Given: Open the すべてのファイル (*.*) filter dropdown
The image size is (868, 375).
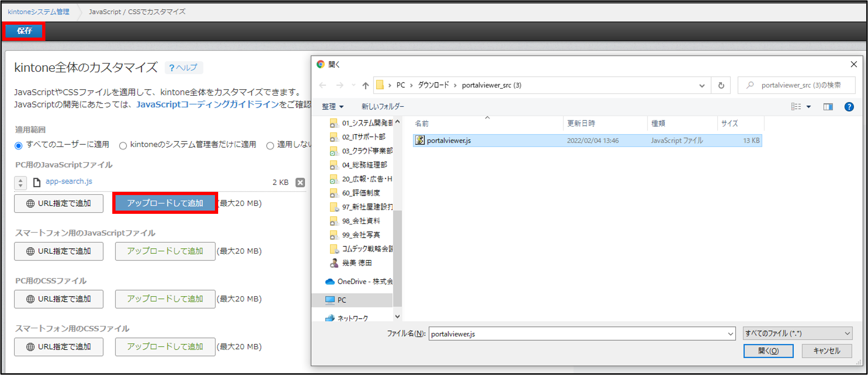Looking at the screenshot, I should pyautogui.click(x=797, y=333).
